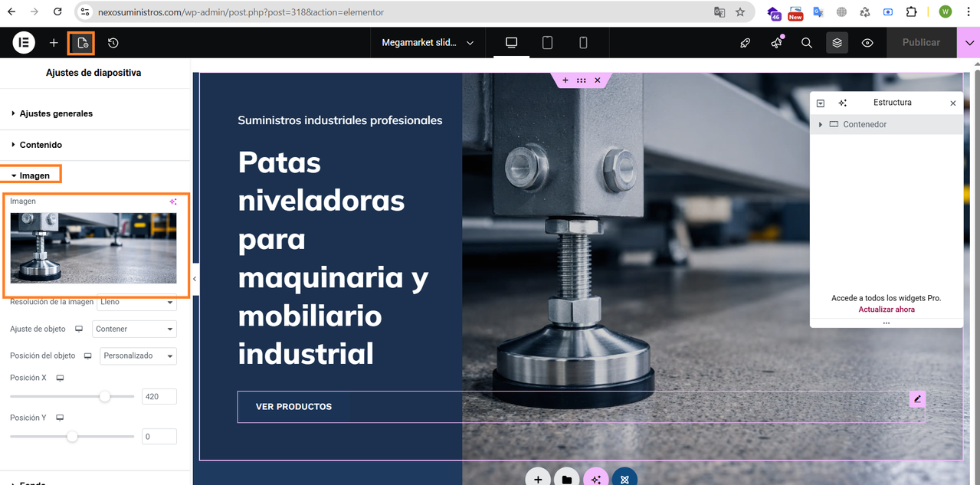Click the add element plus icon
The image size is (980, 485).
(x=54, y=43)
